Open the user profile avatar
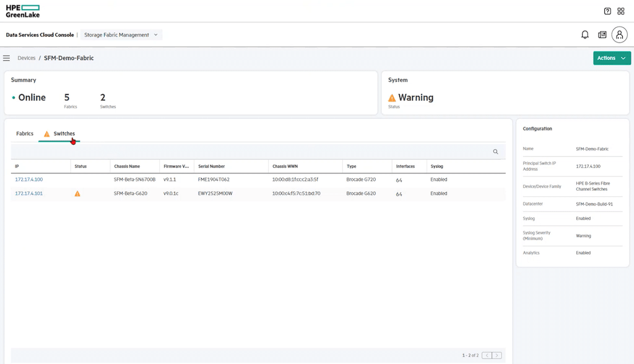634x364 pixels. click(x=619, y=35)
